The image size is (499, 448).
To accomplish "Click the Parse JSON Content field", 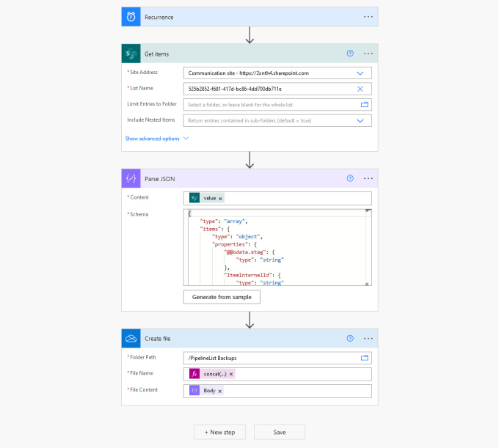I will click(277, 199).
